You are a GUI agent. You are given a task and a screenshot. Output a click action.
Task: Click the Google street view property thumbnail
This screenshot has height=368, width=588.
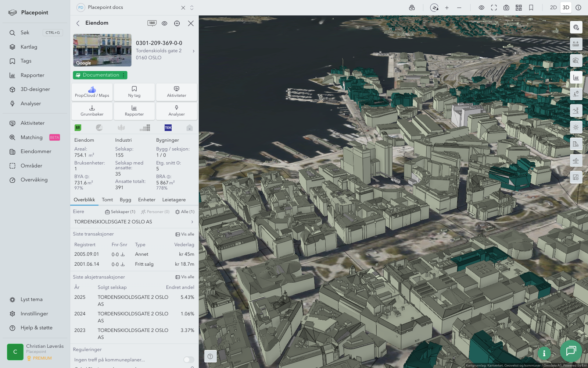click(x=102, y=50)
